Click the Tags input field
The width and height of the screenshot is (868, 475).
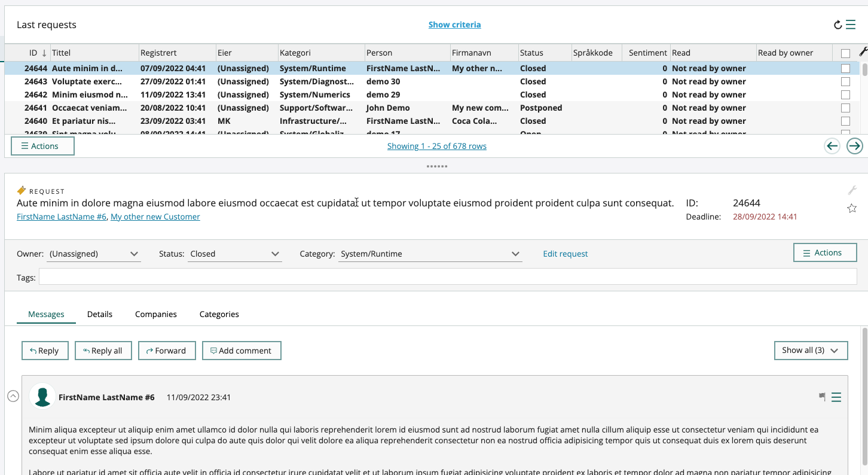(448, 276)
